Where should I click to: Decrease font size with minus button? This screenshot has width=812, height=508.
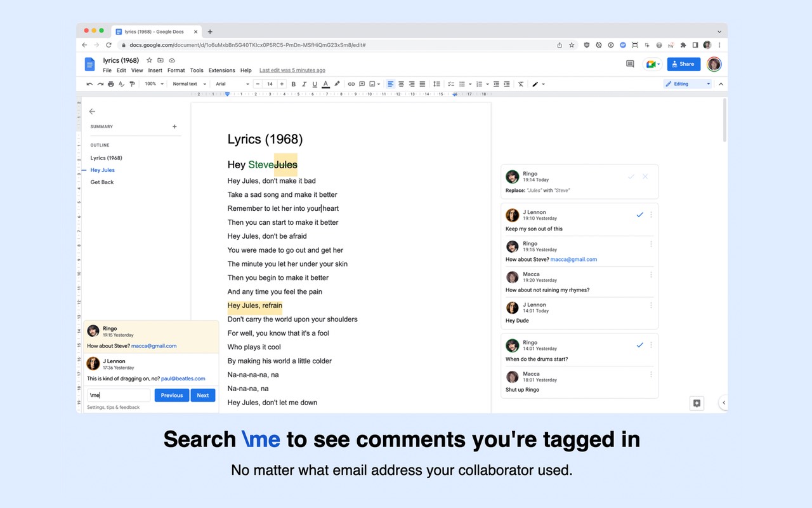click(258, 84)
